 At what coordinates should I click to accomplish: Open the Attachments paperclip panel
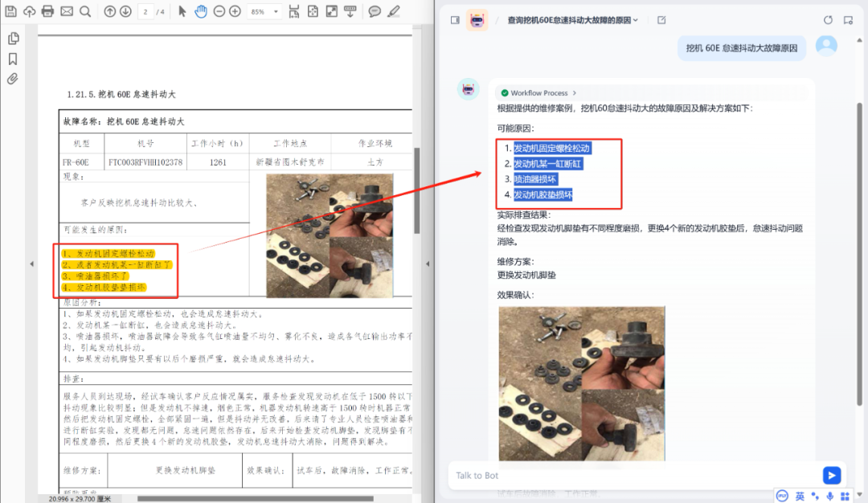[x=12, y=78]
